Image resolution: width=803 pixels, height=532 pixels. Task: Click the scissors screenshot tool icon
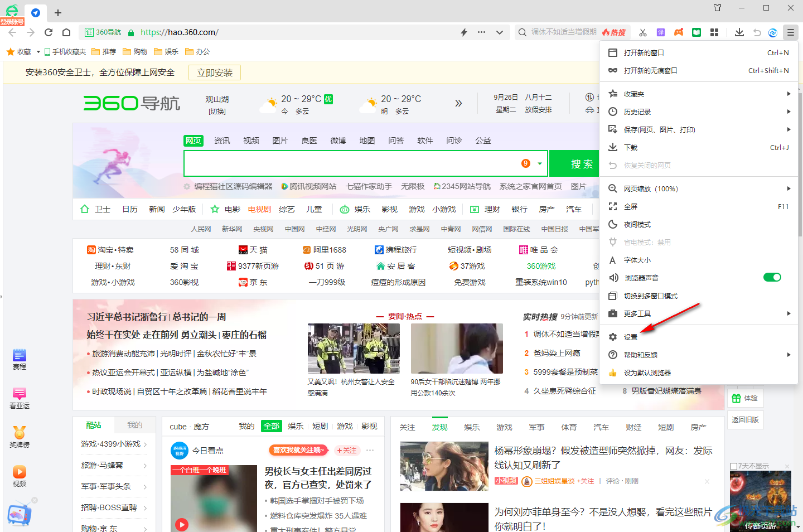(x=643, y=32)
